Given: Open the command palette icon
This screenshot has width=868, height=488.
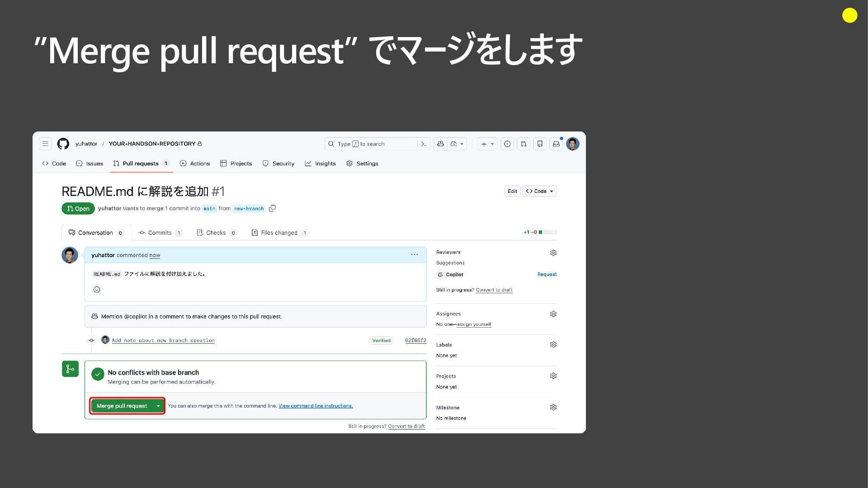Looking at the screenshot, I should pyautogui.click(x=424, y=144).
